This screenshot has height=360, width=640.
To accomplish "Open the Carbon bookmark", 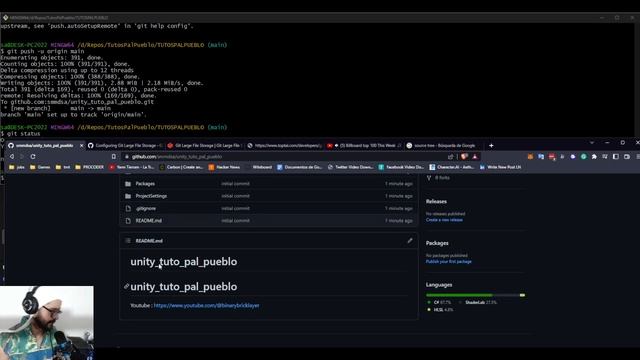I will coord(181,167).
